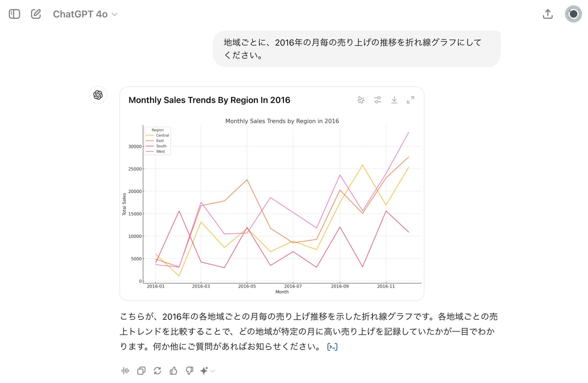Copy the response text
This screenshot has height=383, width=588.
click(x=141, y=371)
